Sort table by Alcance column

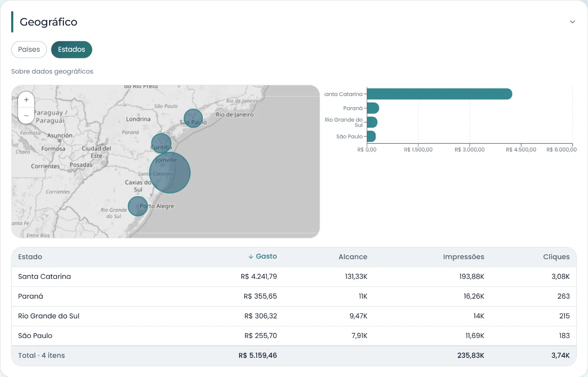[x=353, y=257]
